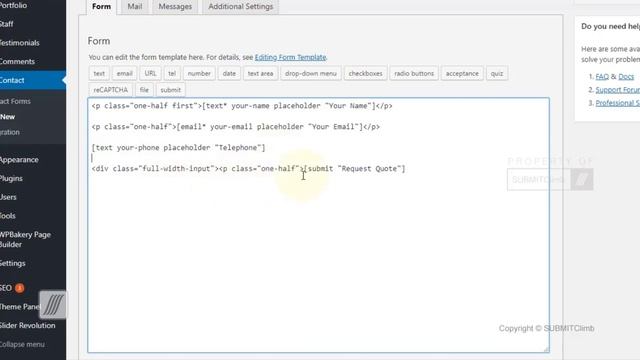Click the "full-width-input" class text in code
Viewport: 640px width, 360px height.
tap(176, 169)
